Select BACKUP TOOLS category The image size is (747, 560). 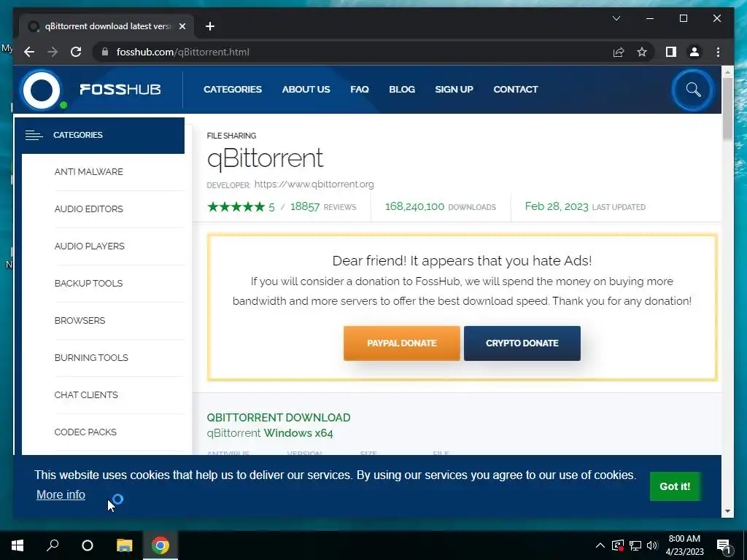(88, 284)
